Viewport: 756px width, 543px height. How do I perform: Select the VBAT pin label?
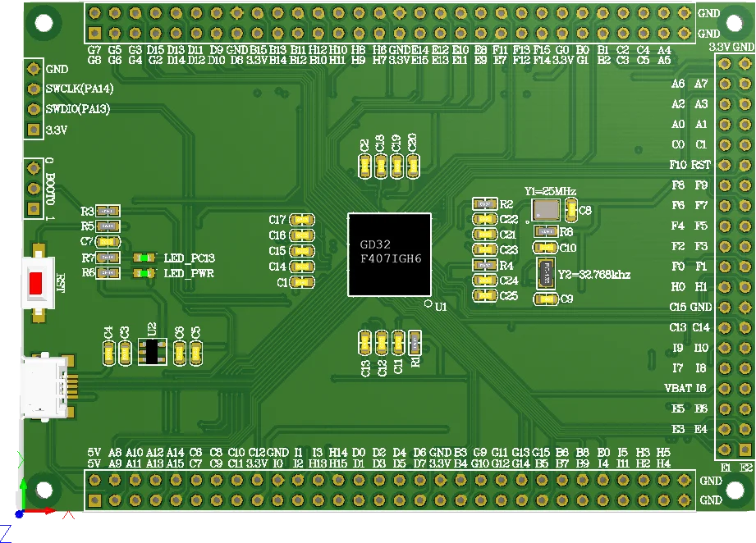(x=680, y=387)
